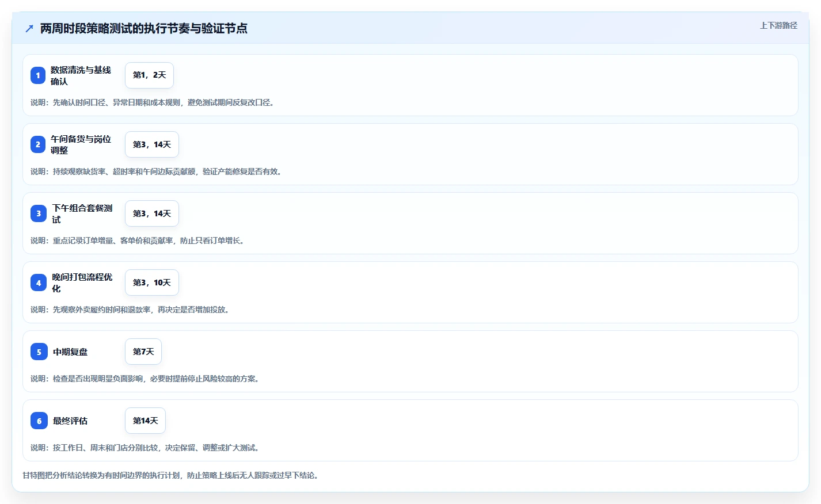Click the description starting with 持续观察缺货率
Screen dimensions: 821x504
pyautogui.click(x=157, y=171)
